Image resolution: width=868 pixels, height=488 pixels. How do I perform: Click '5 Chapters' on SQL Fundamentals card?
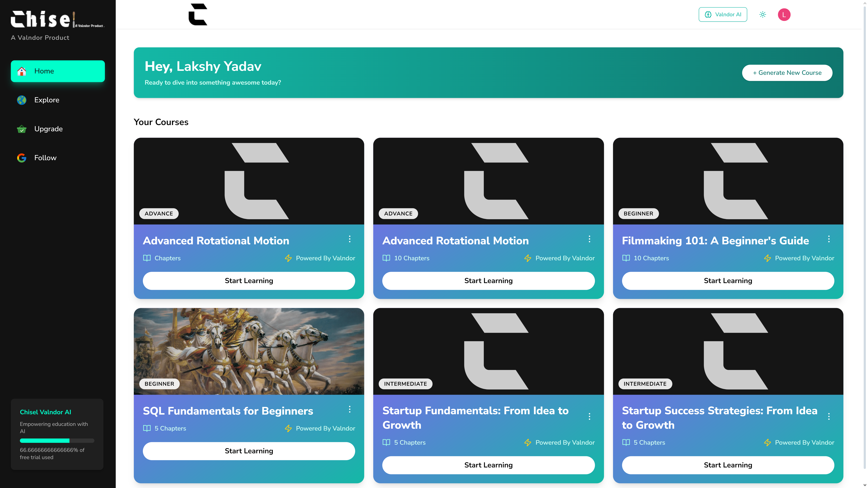tap(170, 428)
